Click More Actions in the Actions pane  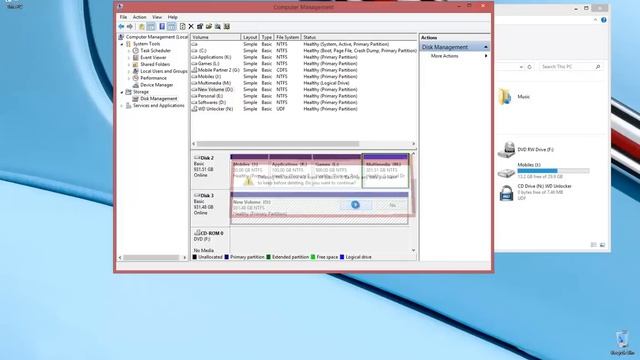tap(444, 56)
